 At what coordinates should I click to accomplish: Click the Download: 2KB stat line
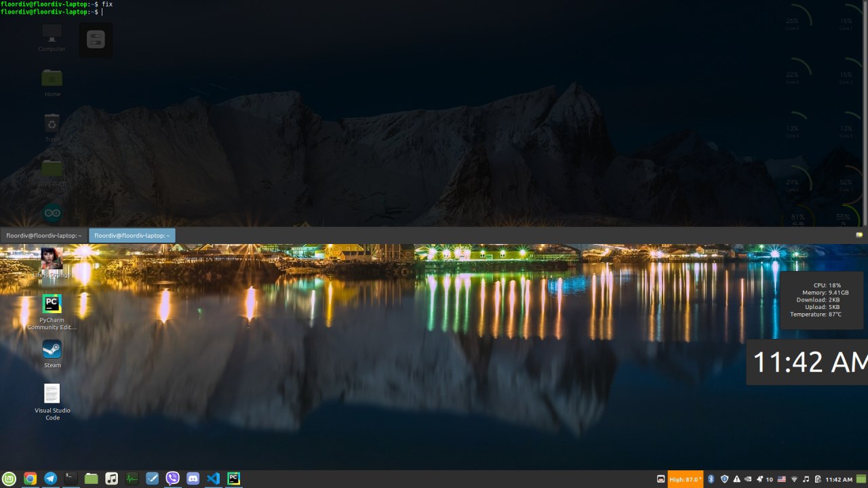click(x=817, y=300)
